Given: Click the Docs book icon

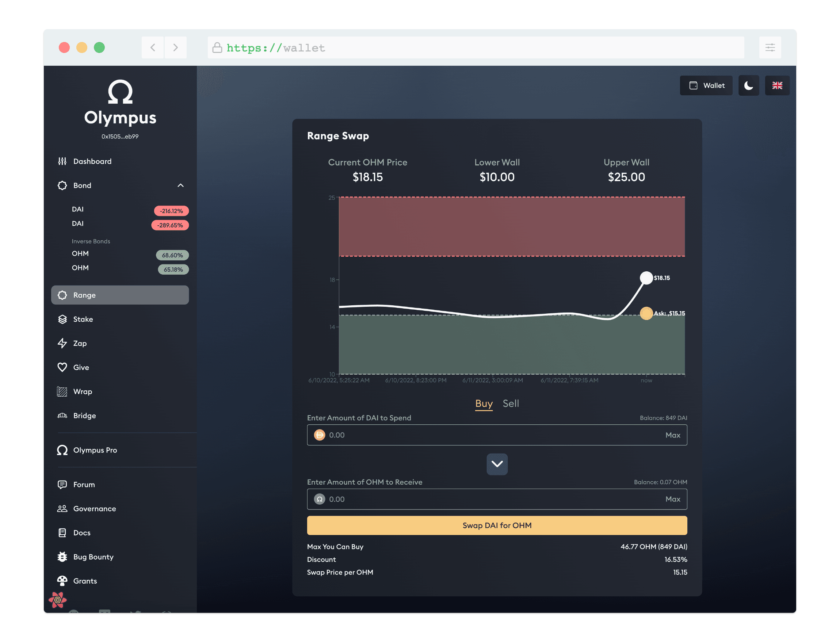Looking at the screenshot, I should 62,532.
